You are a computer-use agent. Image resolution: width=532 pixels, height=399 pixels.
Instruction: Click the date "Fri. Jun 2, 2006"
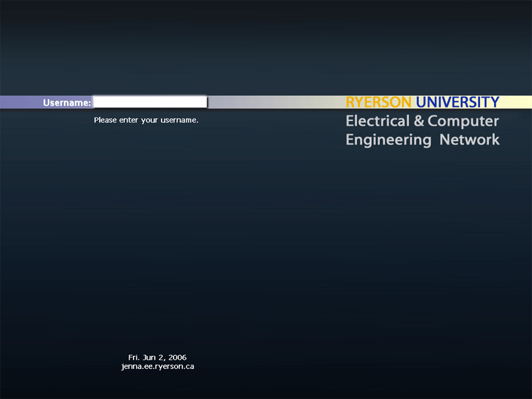coord(158,358)
